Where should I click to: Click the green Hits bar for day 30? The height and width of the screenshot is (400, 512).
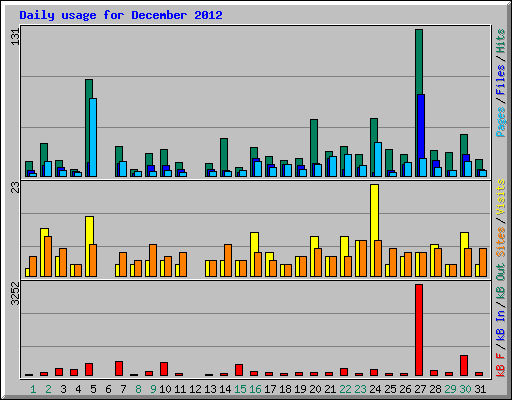[464, 144]
